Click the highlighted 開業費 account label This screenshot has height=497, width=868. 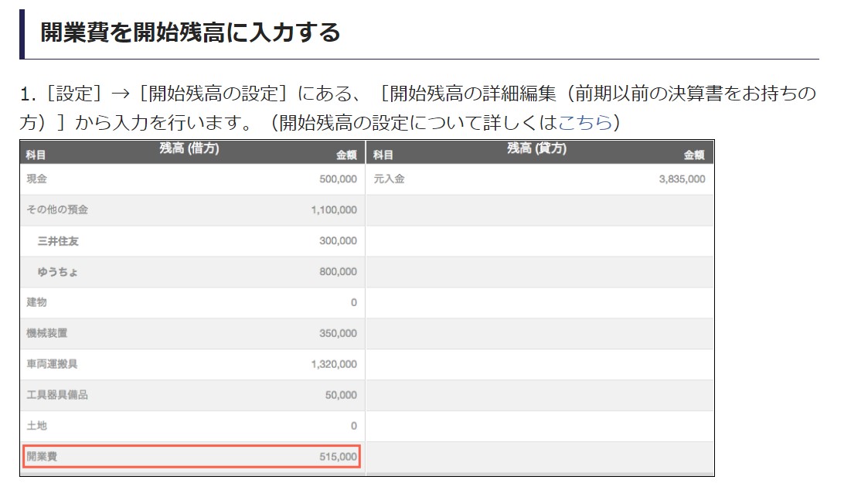[x=42, y=457]
